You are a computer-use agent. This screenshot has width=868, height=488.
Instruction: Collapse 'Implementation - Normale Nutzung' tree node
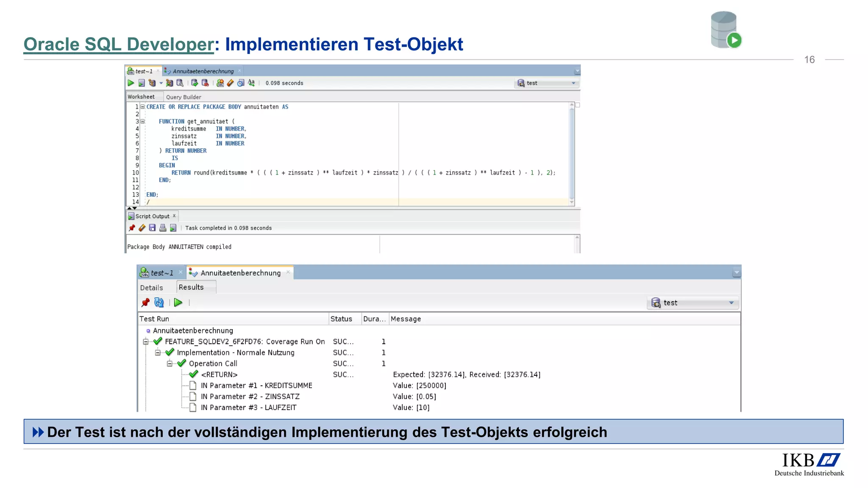point(158,352)
